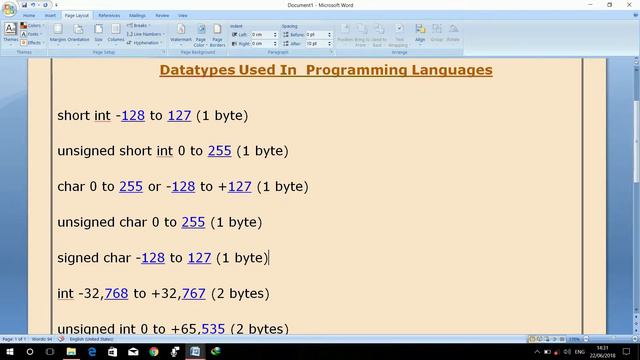Open Google Chrome from taskbar

(153, 351)
